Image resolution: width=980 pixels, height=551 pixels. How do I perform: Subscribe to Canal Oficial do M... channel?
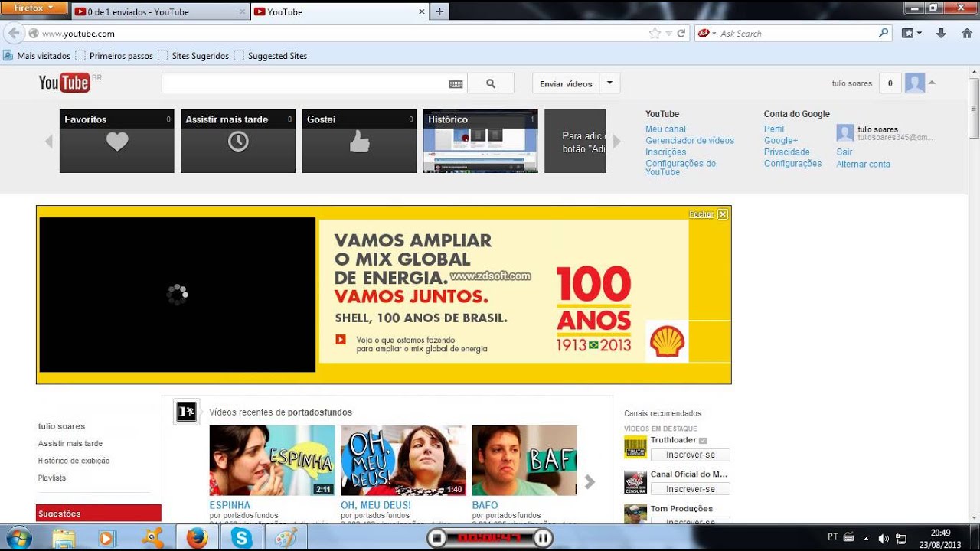691,489
